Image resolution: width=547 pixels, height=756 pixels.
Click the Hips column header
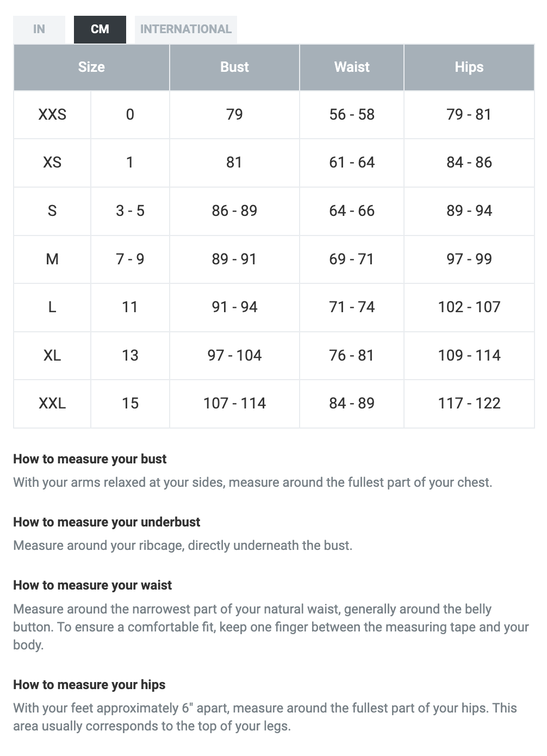click(469, 67)
